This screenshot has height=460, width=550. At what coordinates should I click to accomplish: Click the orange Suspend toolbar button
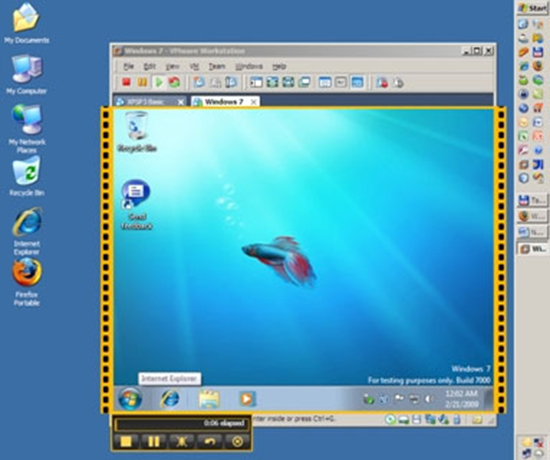pos(142,82)
